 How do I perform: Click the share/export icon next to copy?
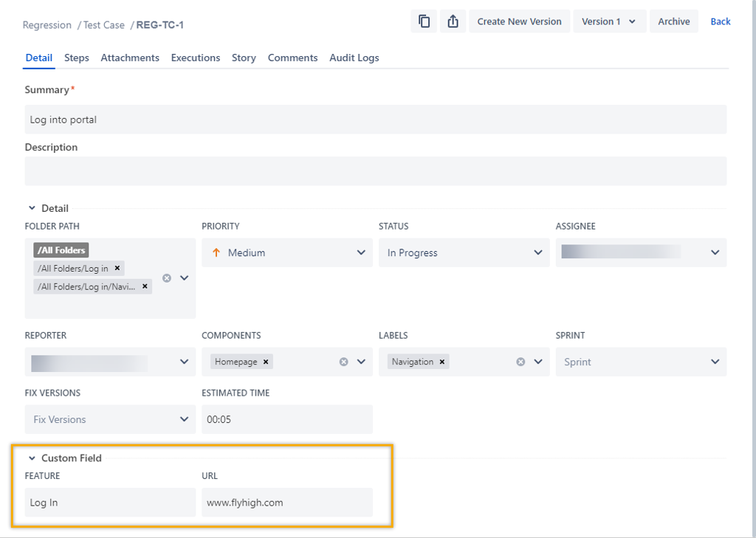[453, 21]
